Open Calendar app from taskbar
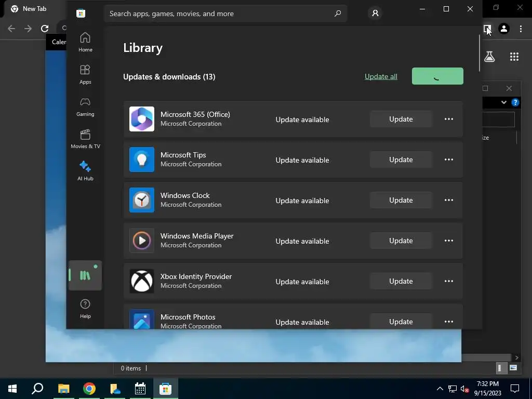The image size is (532, 399). click(140, 389)
